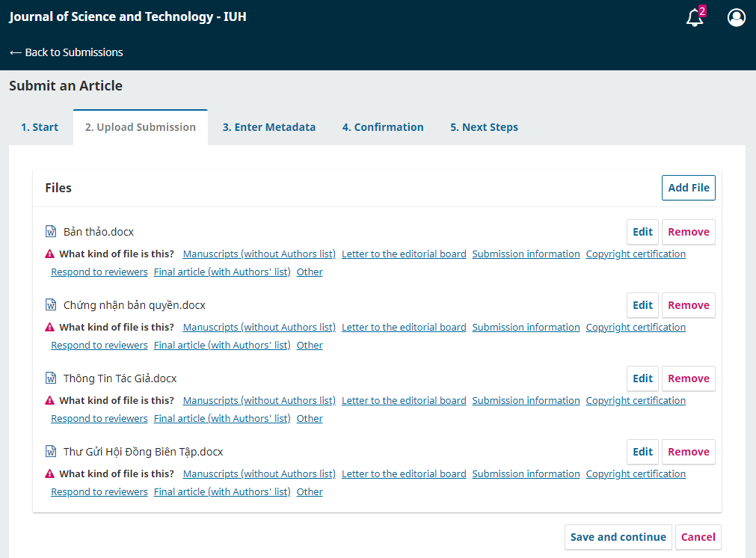Choose Respond to reviewers for Thông Tin Tác Giả.docx
756x558 pixels.
[99, 419]
